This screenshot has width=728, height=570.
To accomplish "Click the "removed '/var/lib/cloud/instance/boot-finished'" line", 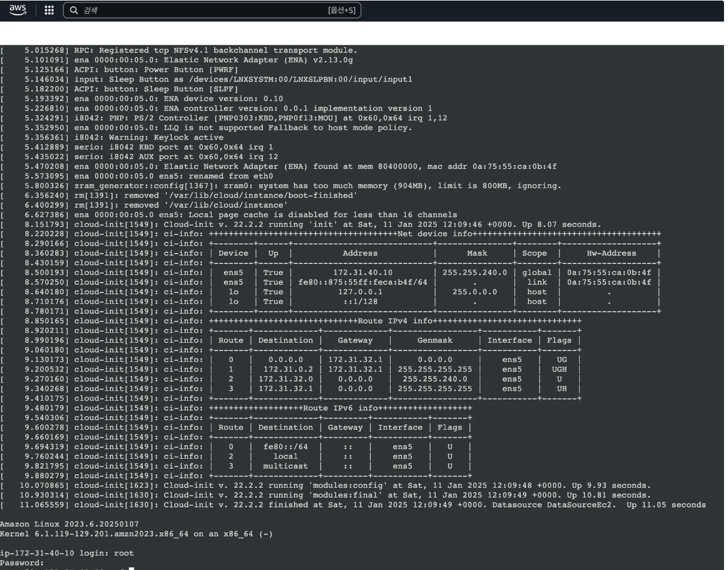I will (x=179, y=196).
